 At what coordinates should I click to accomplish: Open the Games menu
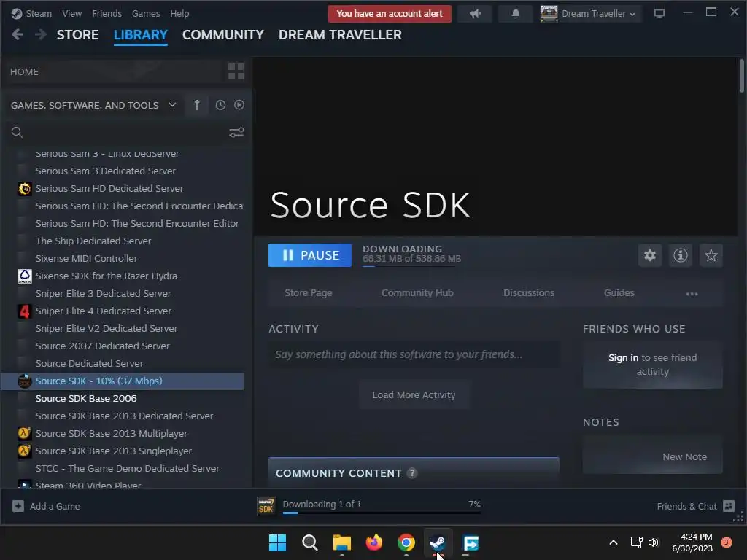pos(146,14)
